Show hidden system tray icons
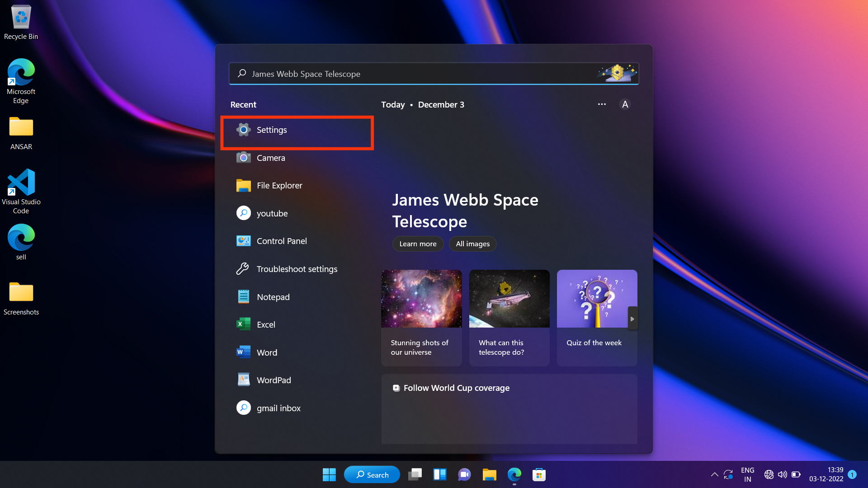Image resolution: width=868 pixels, height=488 pixels. [714, 474]
